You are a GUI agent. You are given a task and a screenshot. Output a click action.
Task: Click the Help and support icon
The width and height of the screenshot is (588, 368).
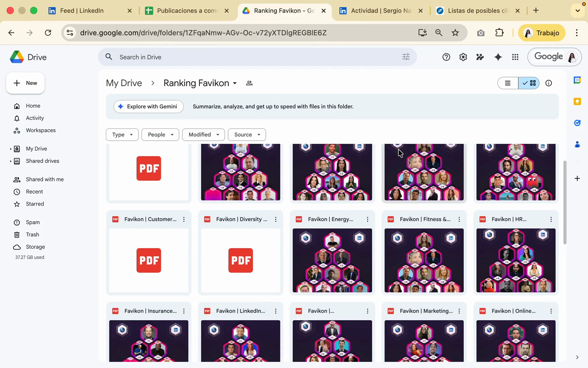[x=446, y=57]
